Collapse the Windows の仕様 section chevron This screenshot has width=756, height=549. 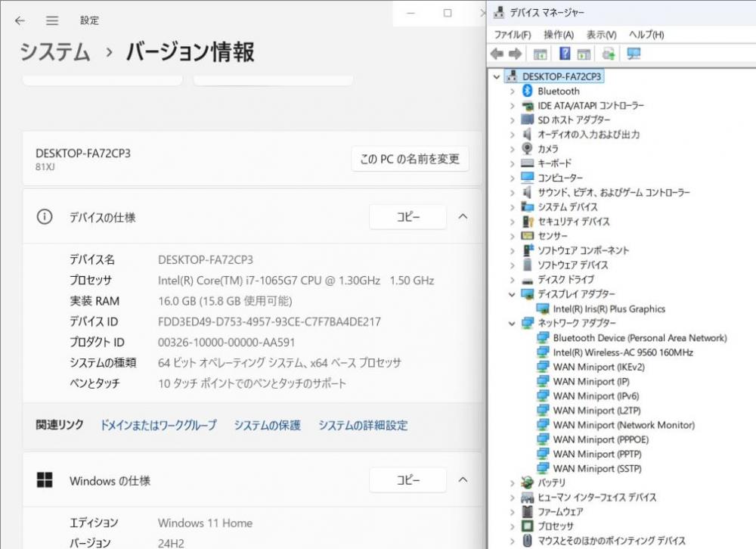coord(463,479)
